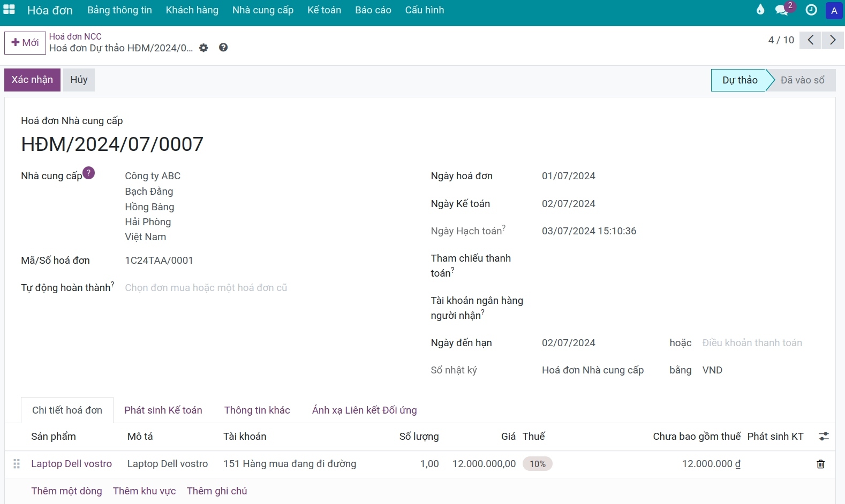
Task: Open the Báo cáo menu
Action: [x=373, y=10]
